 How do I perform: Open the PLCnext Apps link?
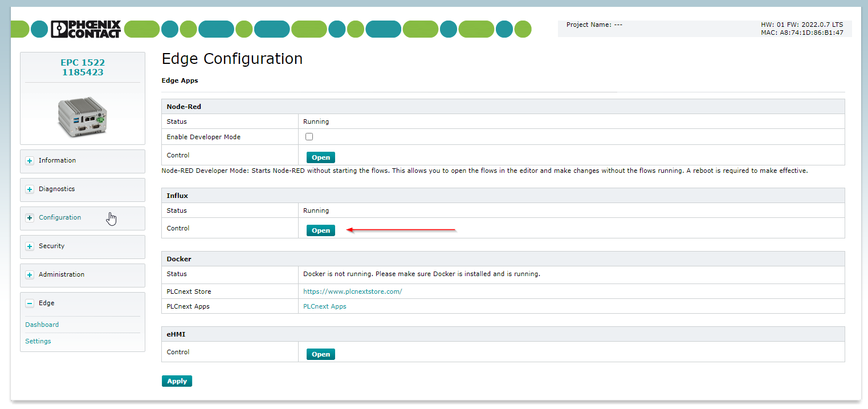click(x=324, y=306)
